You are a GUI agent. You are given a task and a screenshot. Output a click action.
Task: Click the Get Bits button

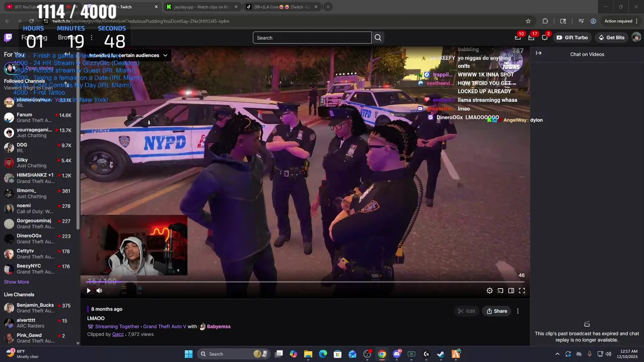611,38
